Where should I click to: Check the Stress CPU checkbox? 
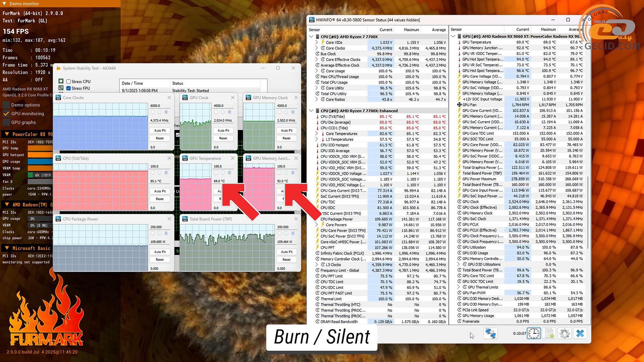68,81
